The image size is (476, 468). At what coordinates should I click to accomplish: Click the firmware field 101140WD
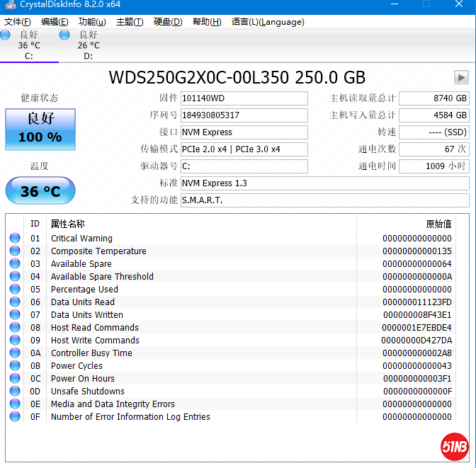click(244, 98)
